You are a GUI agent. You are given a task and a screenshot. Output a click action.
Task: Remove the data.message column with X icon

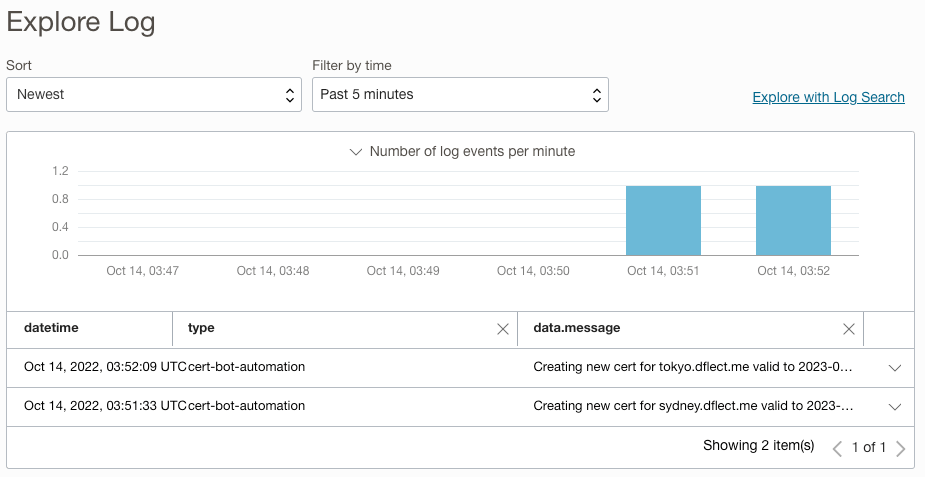[x=849, y=329]
